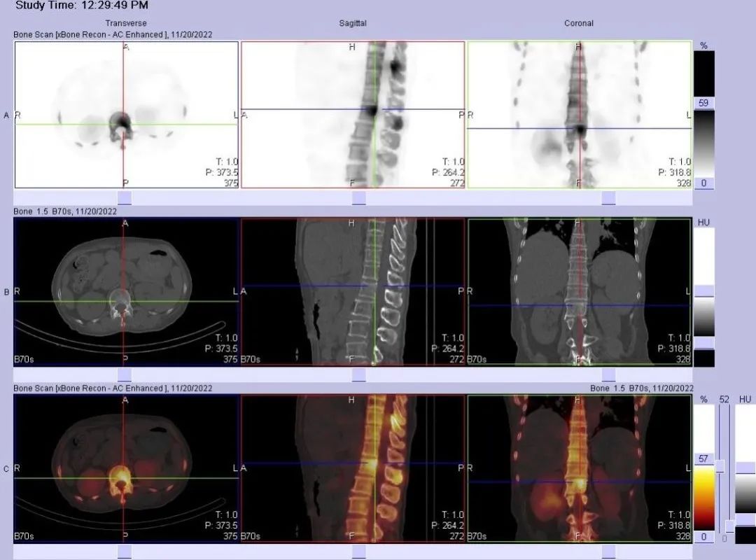Click the row label C at left edge
Screen dimensions: 756x560
click(6, 469)
